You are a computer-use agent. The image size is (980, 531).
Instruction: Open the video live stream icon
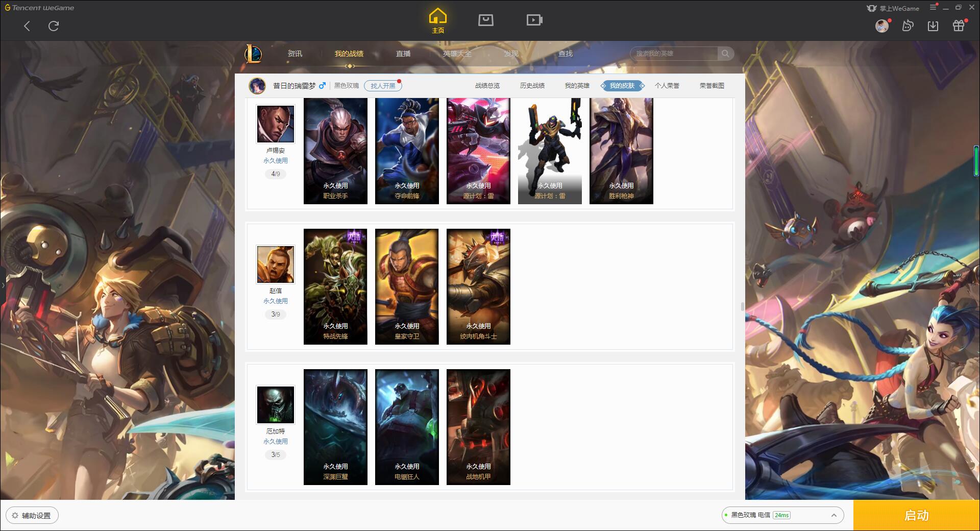coord(534,20)
